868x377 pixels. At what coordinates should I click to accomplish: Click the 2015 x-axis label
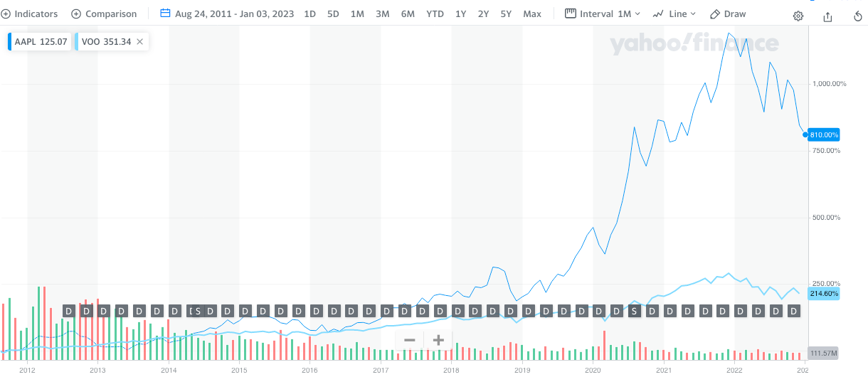point(239,371)
